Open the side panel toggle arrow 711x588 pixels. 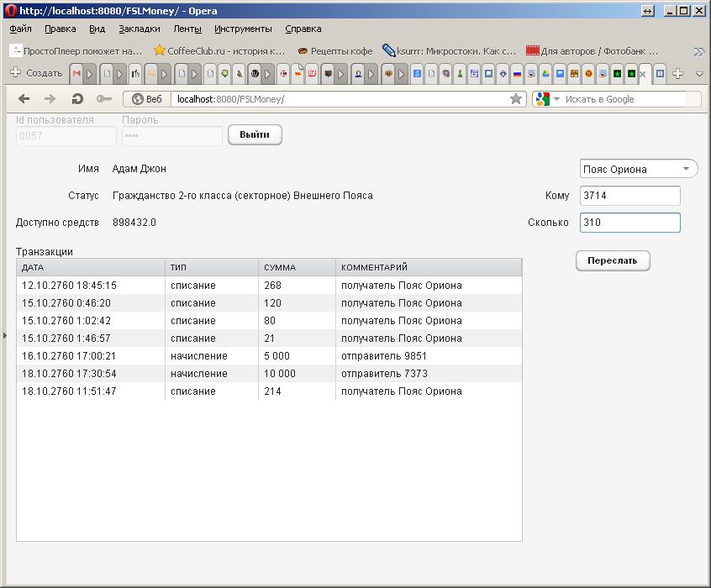[4, 335]
